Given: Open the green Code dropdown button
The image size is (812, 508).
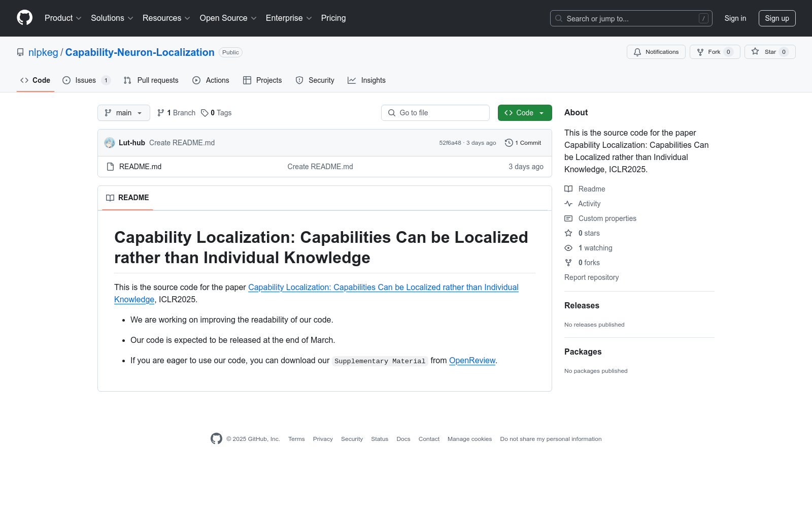Looking at the screenshot, I should click(x=525, y=113).
